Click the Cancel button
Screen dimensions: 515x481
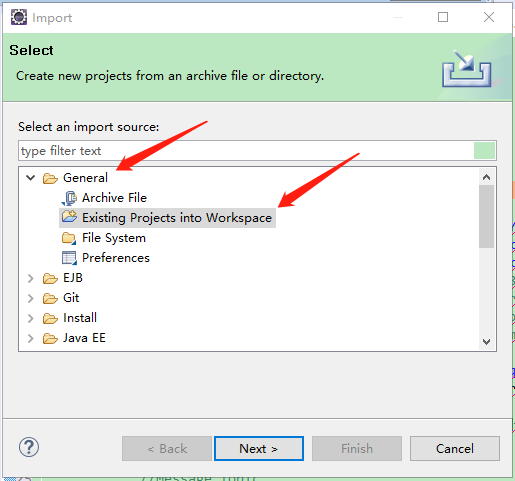tap(455, 448)
